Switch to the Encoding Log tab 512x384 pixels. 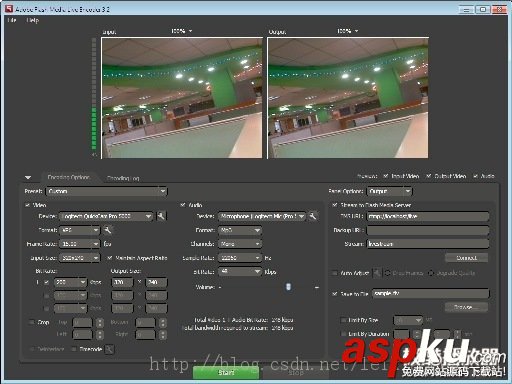point(123,178)
